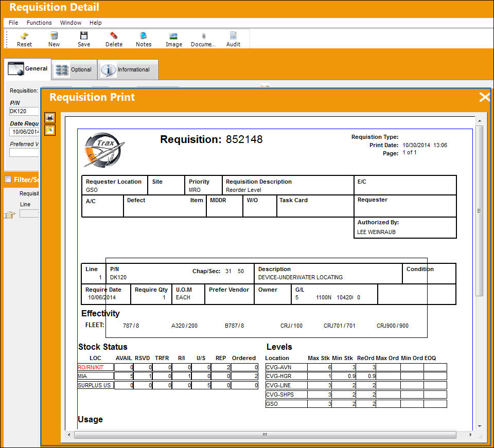The height and width of the screenshot is (448, 494).
Task: Click the pointing hand row selector icon
Action: pyautogui.click(x=10, y=214)
